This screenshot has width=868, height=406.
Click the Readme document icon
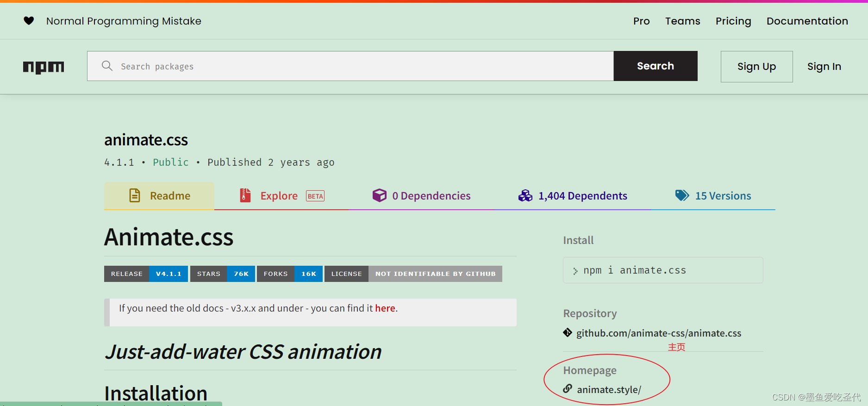pyautogui.click(x=135, y=195)
